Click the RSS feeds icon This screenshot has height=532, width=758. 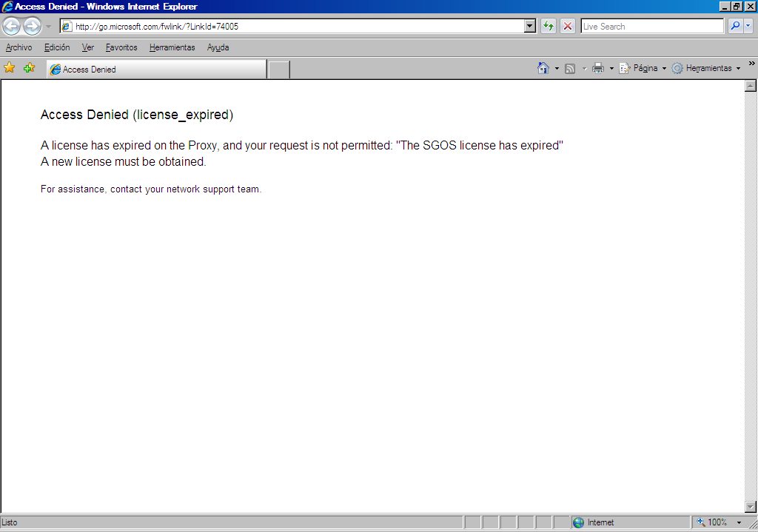(570, 68)
